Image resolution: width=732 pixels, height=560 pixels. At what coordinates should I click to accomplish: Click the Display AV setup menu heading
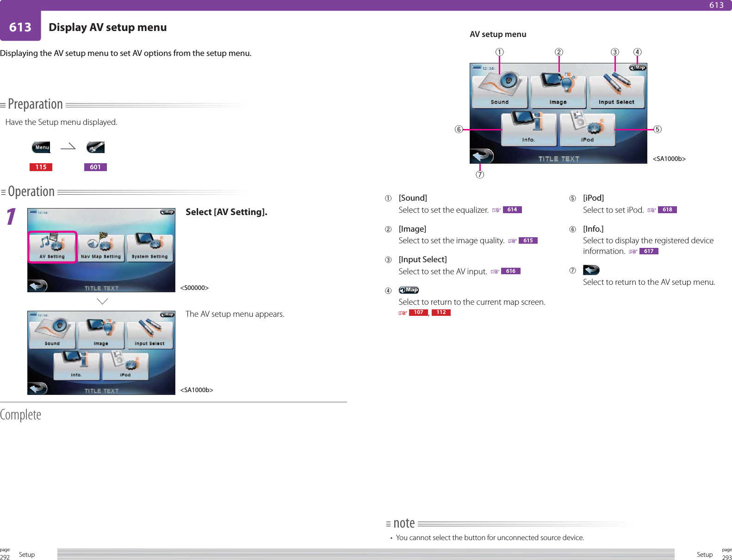pyautogui.click(x=108, y=27)
